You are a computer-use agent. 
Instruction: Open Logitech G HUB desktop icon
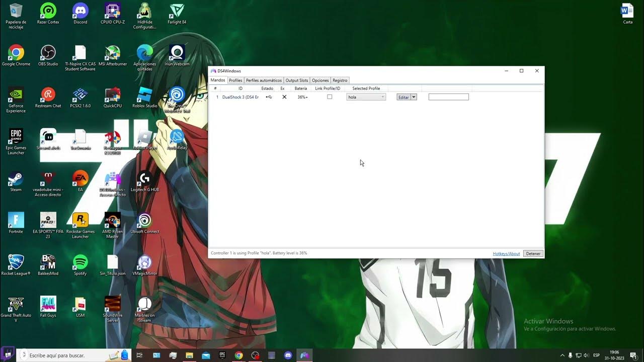pyautogui.click(x=145, y=182)
